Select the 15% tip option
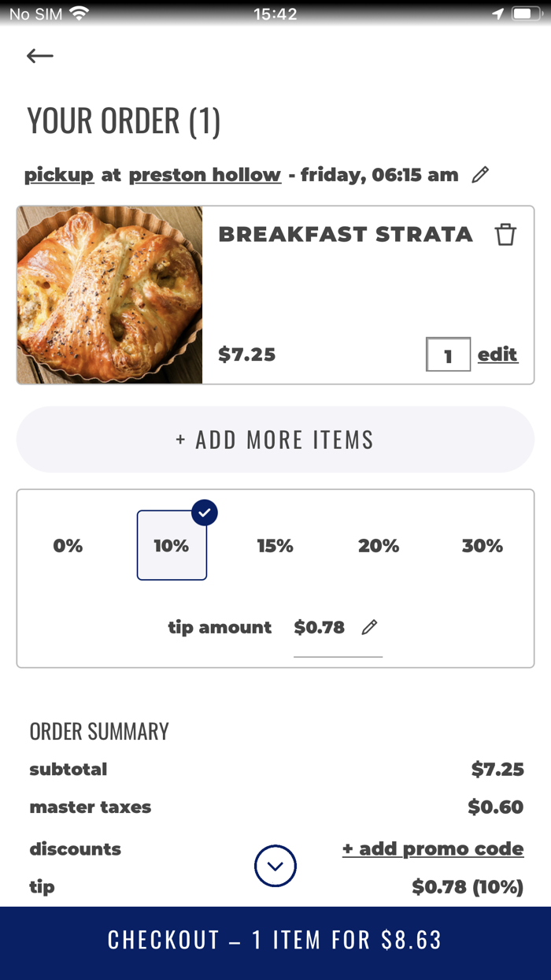 [275, 546]
